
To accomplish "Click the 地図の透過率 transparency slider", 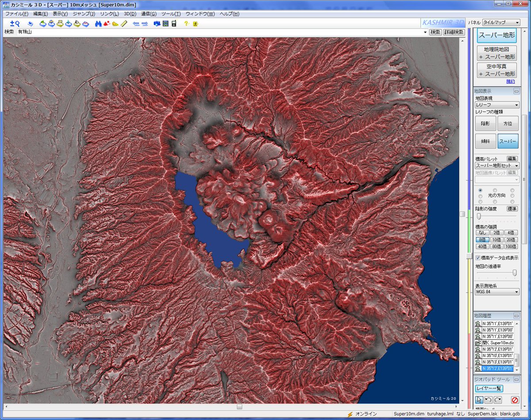I will [514, 273].
